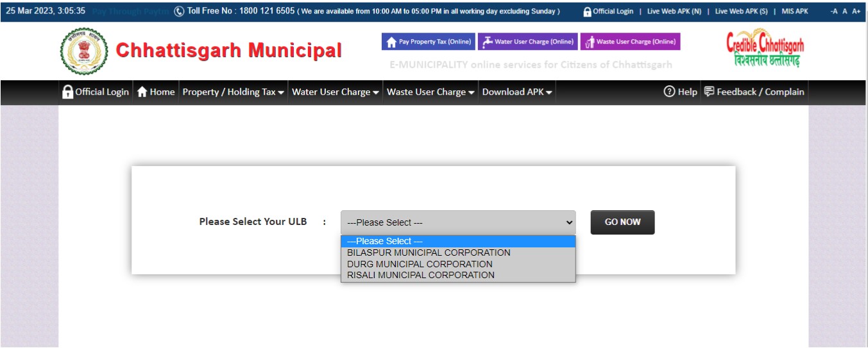Click the ULB select combo box
Image resolution: width=868 pixels, height=348 pixels.
coord(458,222)
